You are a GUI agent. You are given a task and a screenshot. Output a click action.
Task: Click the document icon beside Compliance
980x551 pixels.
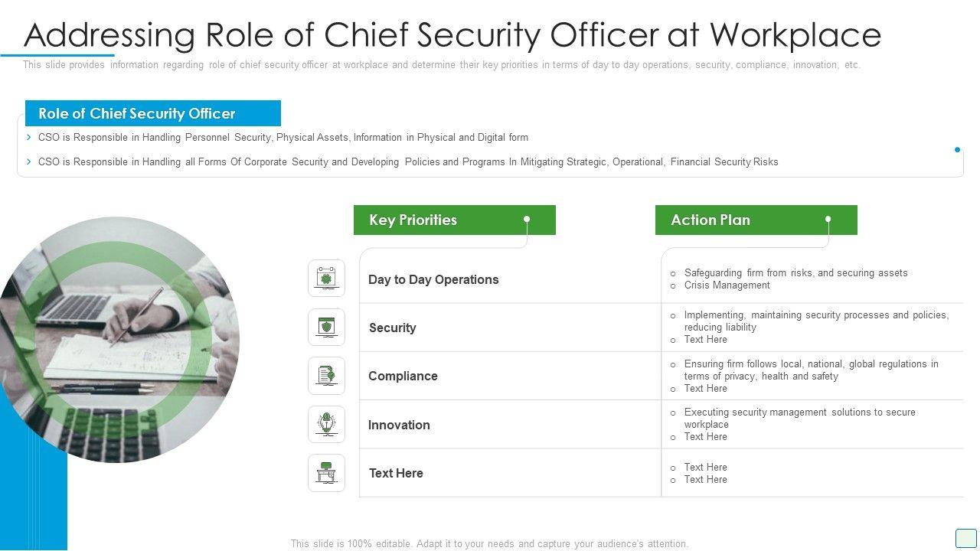tap(327, 376)
